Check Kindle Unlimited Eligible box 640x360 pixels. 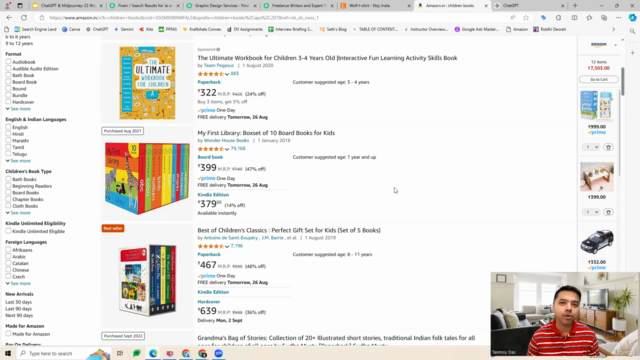point(8,231)
